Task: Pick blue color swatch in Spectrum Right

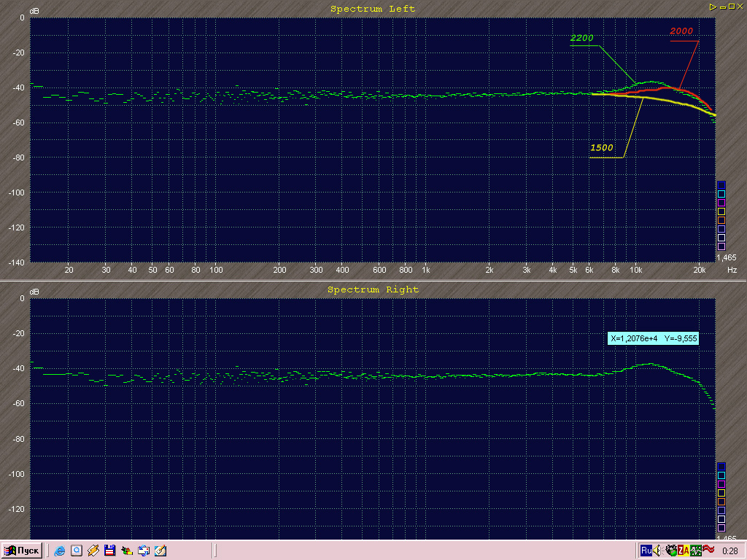Action: click(x=721, y=466)
